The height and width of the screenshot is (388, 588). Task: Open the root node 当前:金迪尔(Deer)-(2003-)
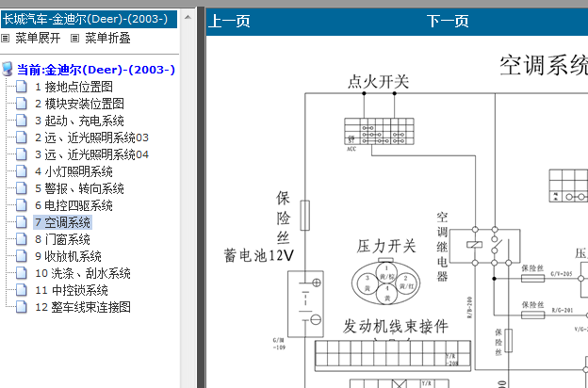click(x=96, y=70)
